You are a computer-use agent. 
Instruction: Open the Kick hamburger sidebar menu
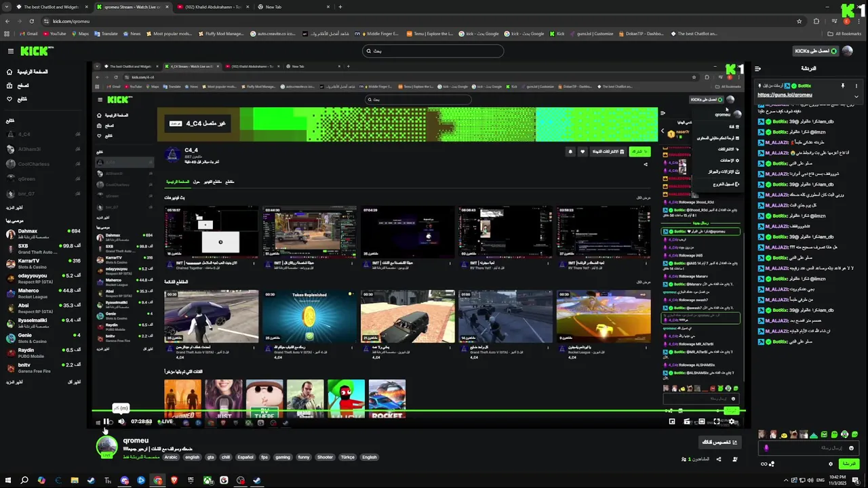[10, 51]
